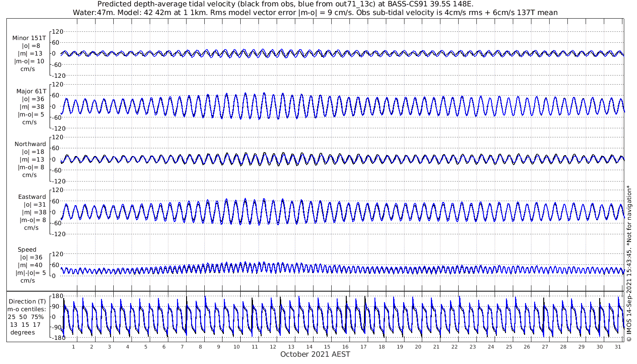The width and height of the screenshot is (637, 364).
Task: Click the plot title starting 'Predicted depth-average tidal velocity'
Action: (285, 4)
